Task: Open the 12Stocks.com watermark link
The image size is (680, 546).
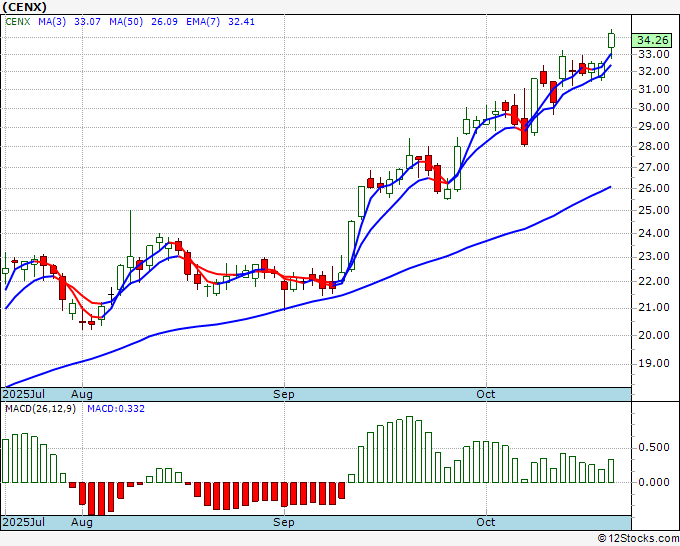Action: [x=637, y=538]
